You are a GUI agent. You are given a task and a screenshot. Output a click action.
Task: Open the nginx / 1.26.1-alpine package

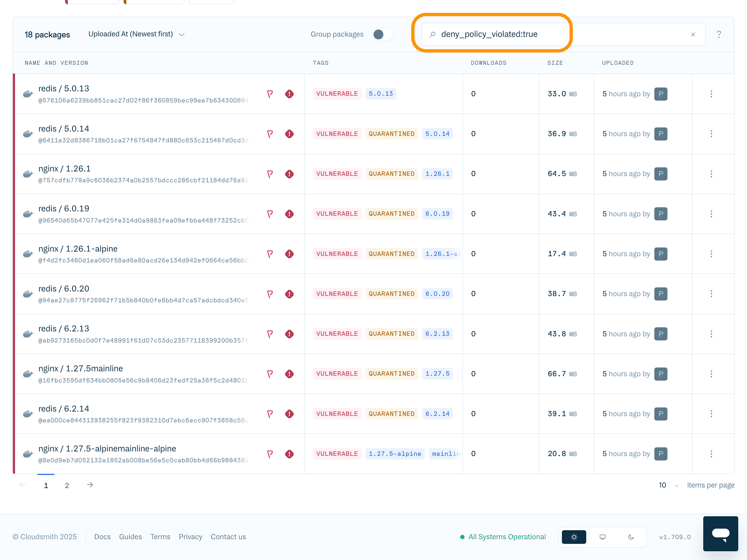[78, 249]
